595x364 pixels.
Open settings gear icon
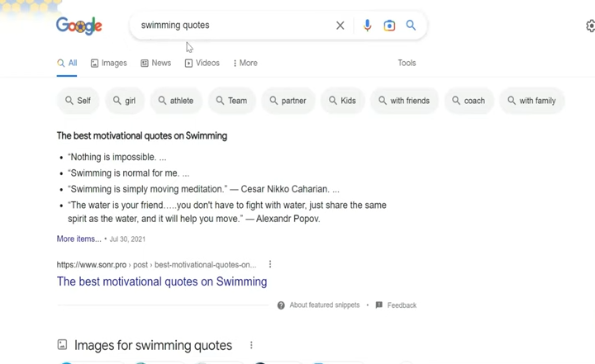(x=590, y=26)
